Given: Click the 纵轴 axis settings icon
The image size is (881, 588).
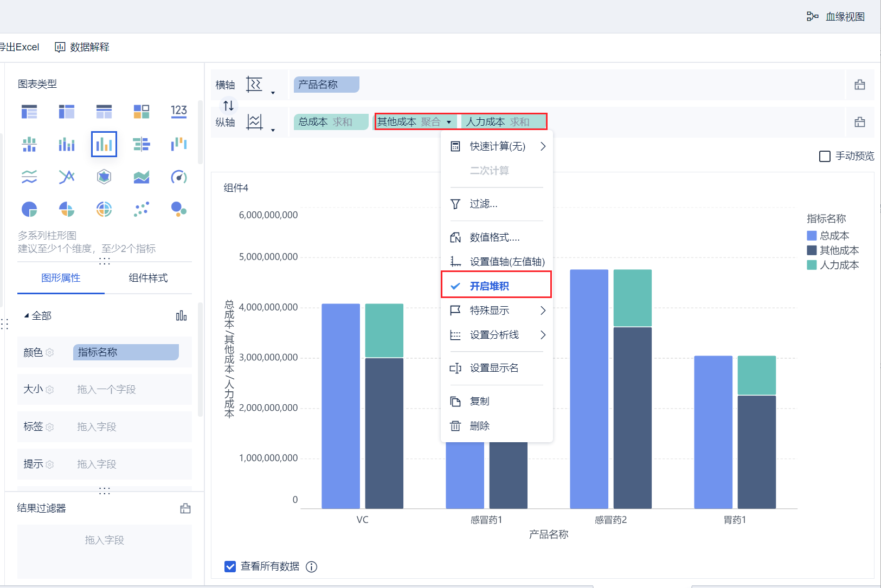Looking at the screenshot, I should pos(254,121).
